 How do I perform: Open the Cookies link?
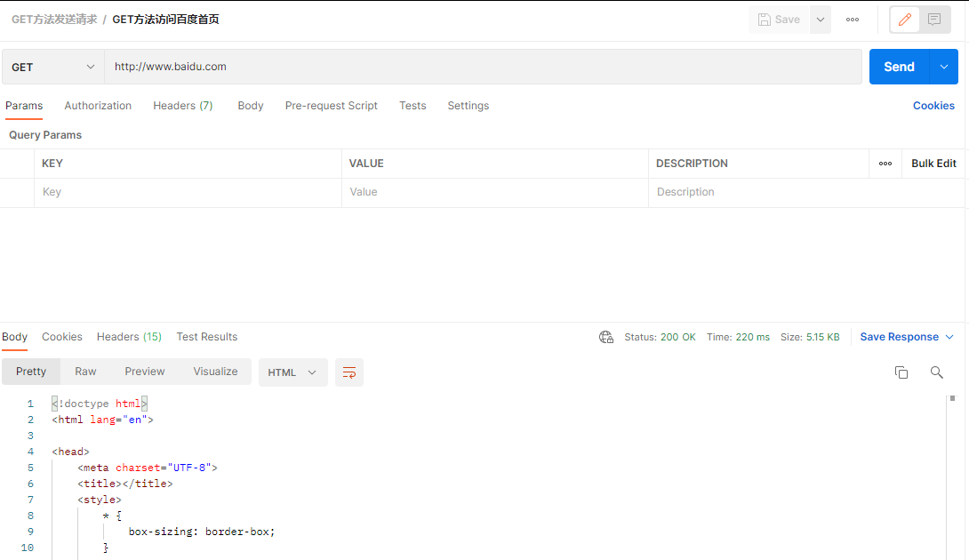[933, 106]
